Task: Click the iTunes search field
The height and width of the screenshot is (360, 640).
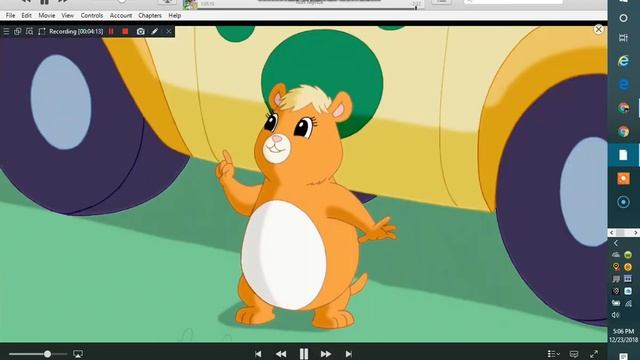Action: click(513, 2)
